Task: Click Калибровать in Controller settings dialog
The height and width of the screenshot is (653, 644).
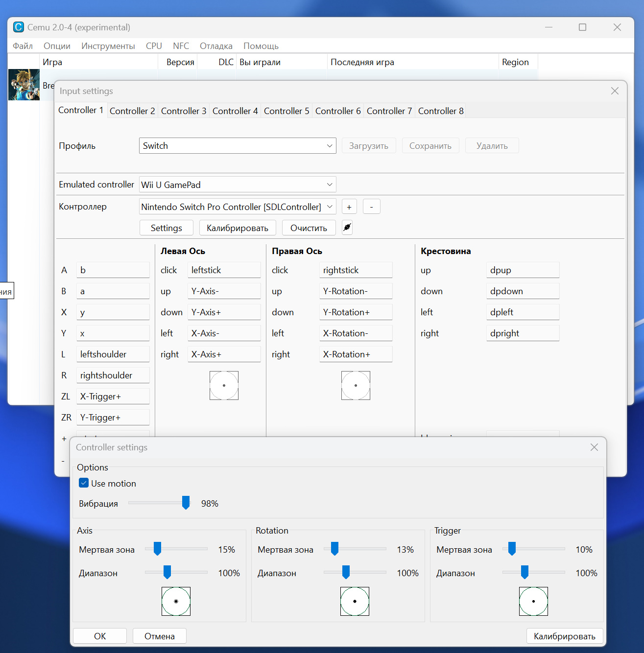Action: coord(565,636)
